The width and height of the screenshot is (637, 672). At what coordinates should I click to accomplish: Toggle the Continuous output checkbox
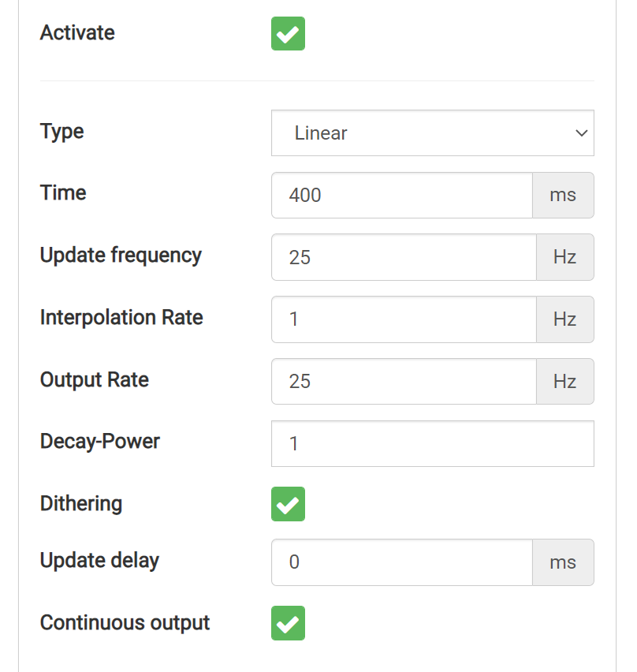(x=288, y=623)
